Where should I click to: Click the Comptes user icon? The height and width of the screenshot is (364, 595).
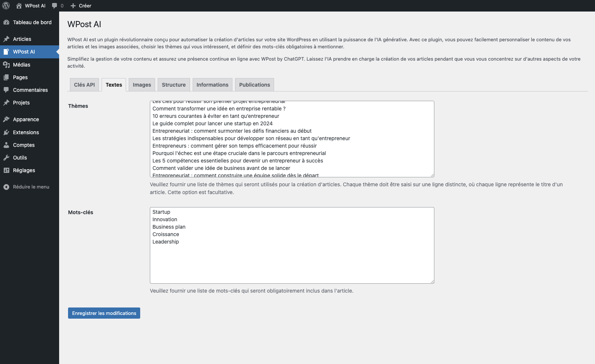coord(6,145)
